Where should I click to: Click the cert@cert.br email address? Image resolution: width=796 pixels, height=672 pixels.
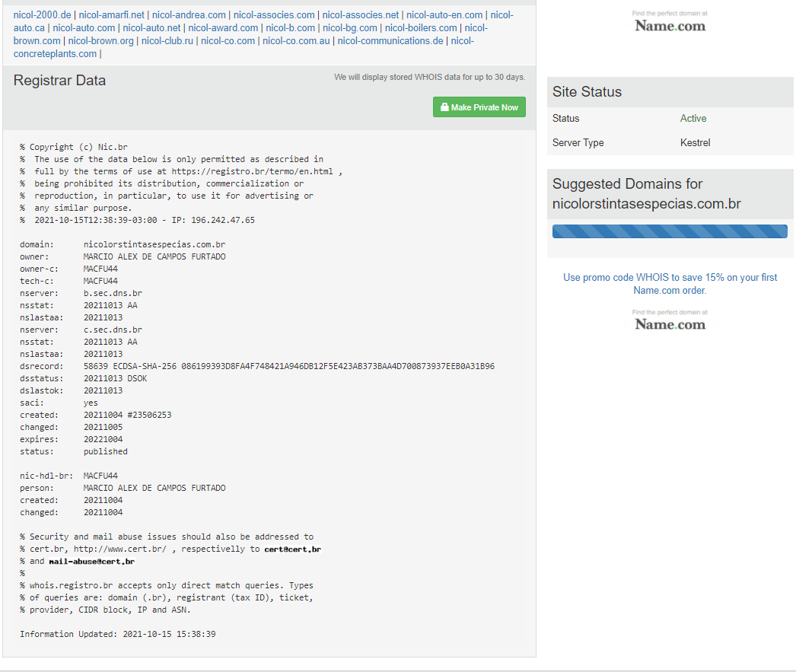click(x=293, y=549)
